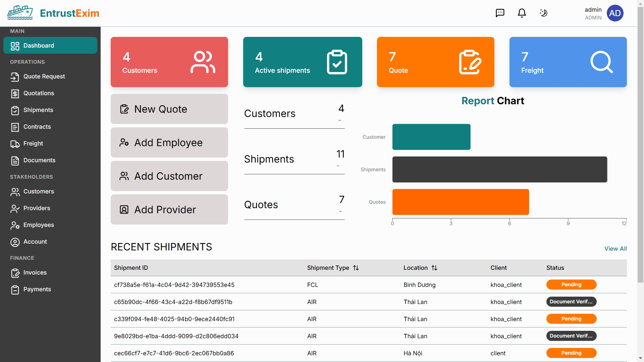The image size is (644, 362).
Task: Click the Quote summary card title
Action: pyautogui.click(x=398, y=70)
